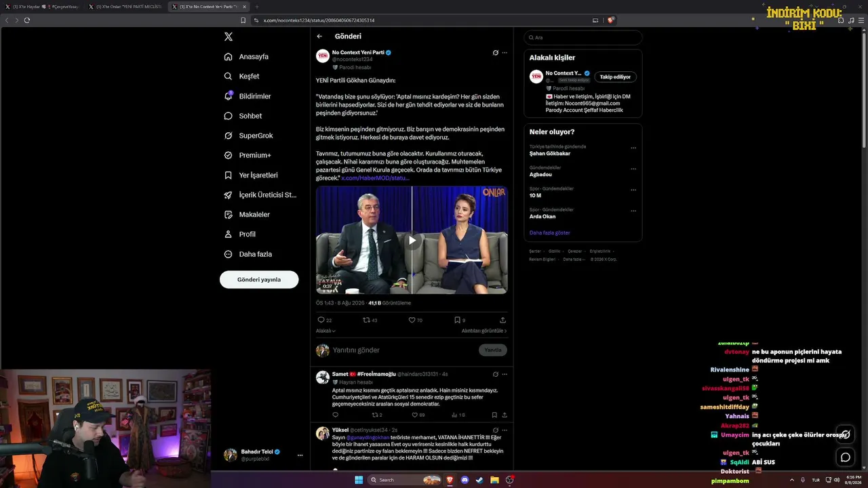Open the Windows Start menu

point(359,480)
